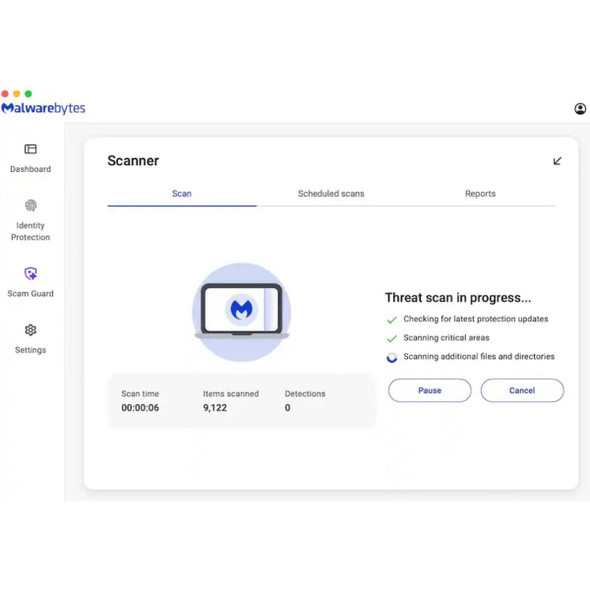Click the scan time value 00:00:06
Viewport: 590px width, 590px height.
tap(140, 408)
